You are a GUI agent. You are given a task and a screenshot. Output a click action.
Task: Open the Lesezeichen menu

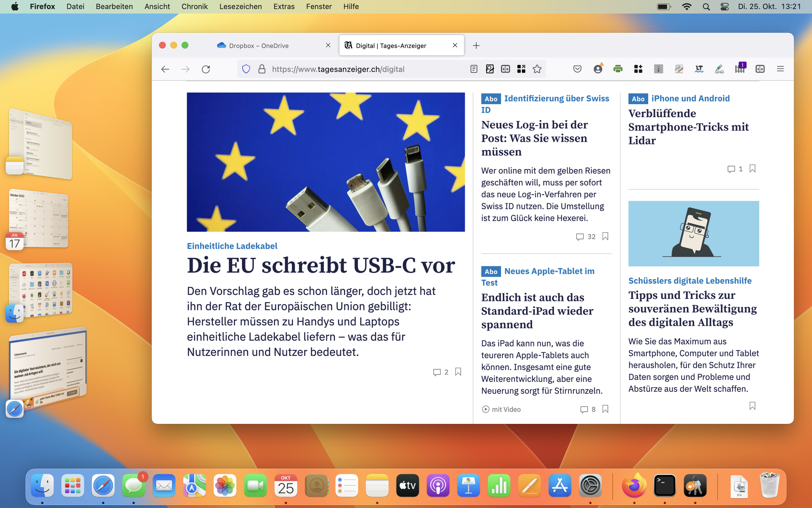240,6
